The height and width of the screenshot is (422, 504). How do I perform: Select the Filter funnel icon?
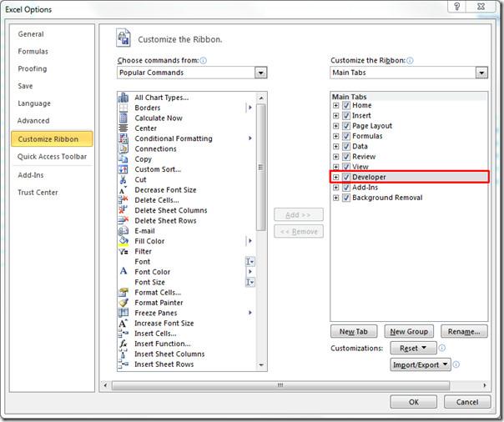123,251
